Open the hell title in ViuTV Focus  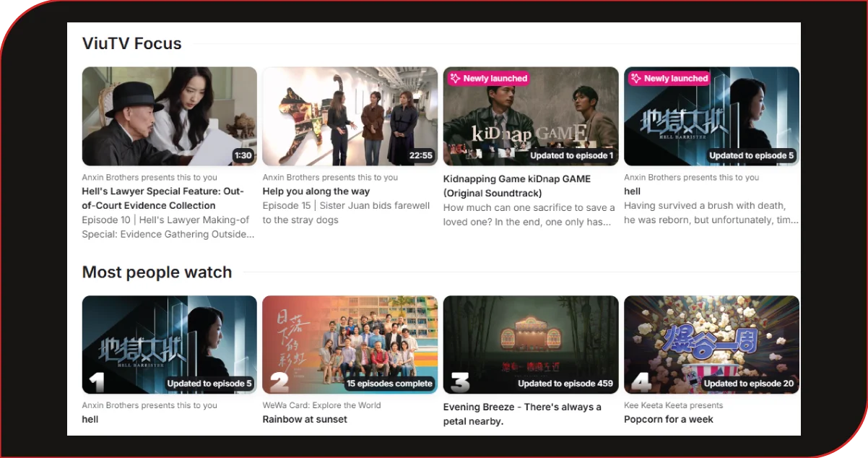(633, 191)
